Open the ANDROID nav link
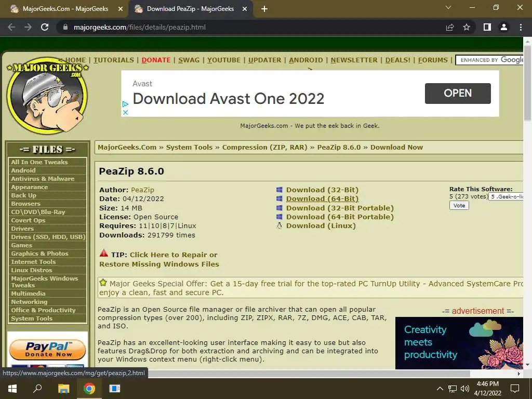 point(306,60)
